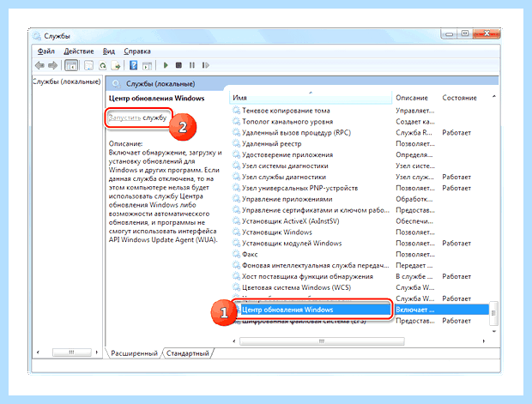Select Узел системы диагностики service
Image resolution: width=532 pixels, height=404 pixels.
(x=285, y=166)
